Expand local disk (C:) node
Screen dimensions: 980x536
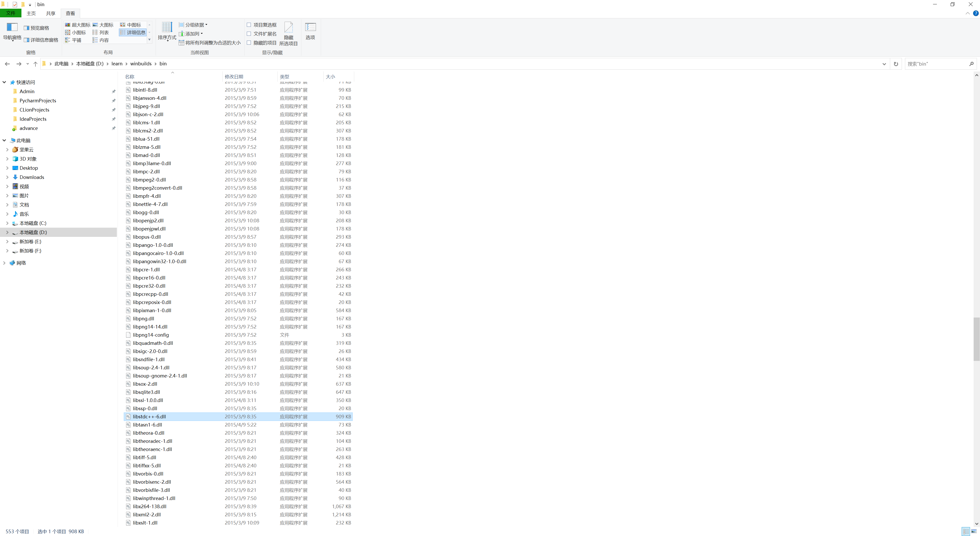pyautogui.click(x=7, y=223)
